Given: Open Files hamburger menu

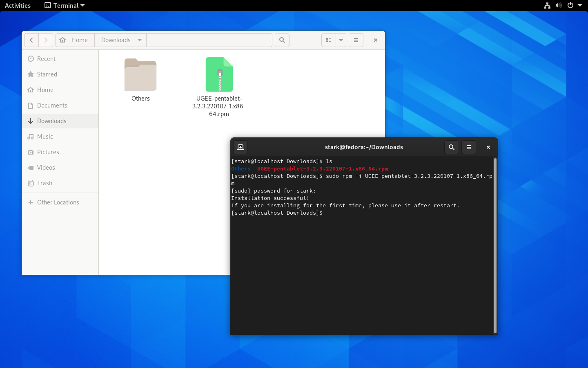Looking at the screenshot, I should point(356,40).
